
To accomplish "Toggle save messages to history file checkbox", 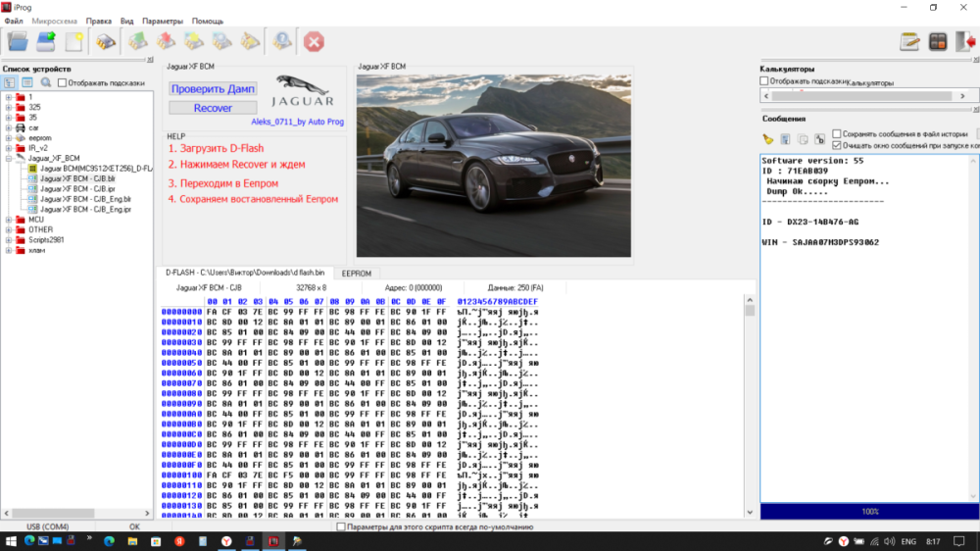I will point(837,133).
